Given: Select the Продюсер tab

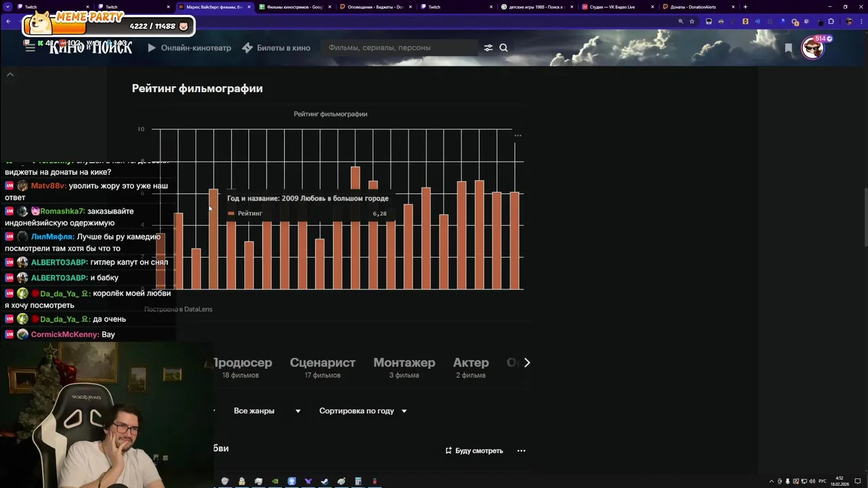Looking at the screenshot, I should click(x=242, y=367).
